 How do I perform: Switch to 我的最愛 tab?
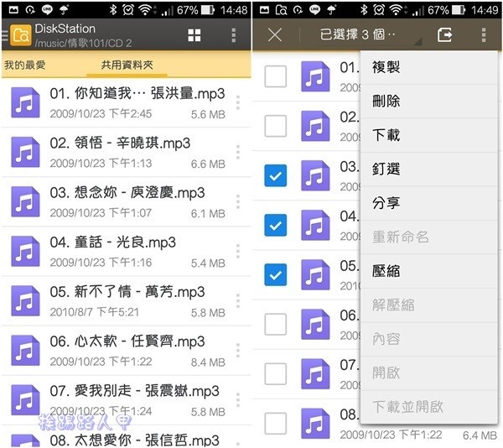tap(24, 65)
